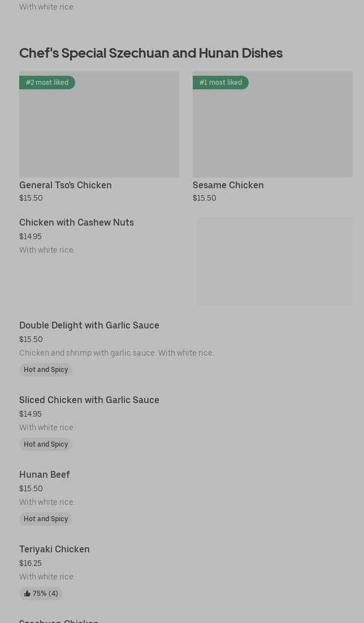
Task: Open Chicken with Cashew Nuts item
Action: coord(76,222)
